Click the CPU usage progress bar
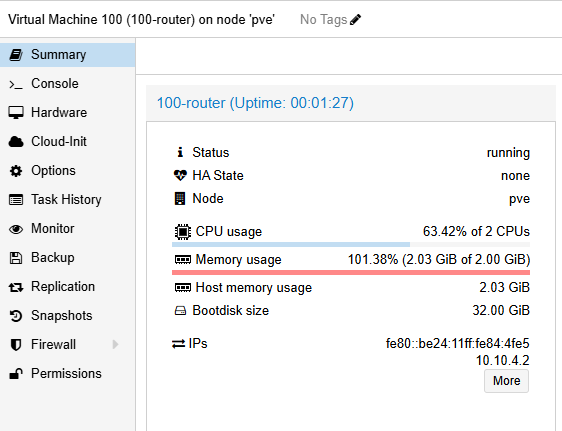This screenshot has width=562, height=431. (x=351, y=245)
